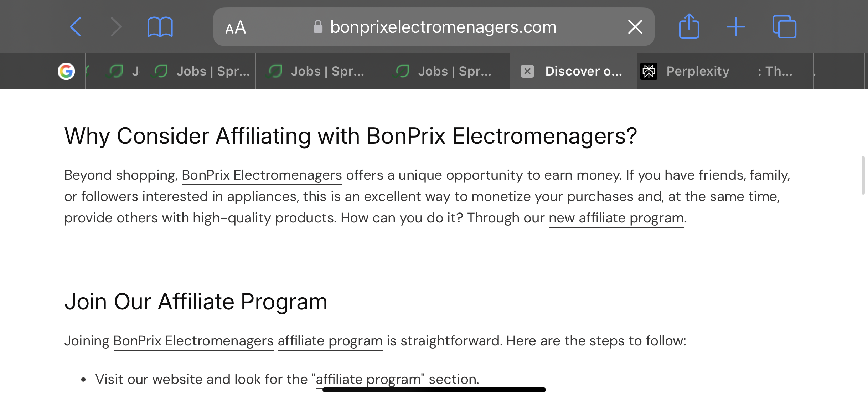Open the AA reader options menu
This screenshot has height=401, width=868.
tap(236, 27)
